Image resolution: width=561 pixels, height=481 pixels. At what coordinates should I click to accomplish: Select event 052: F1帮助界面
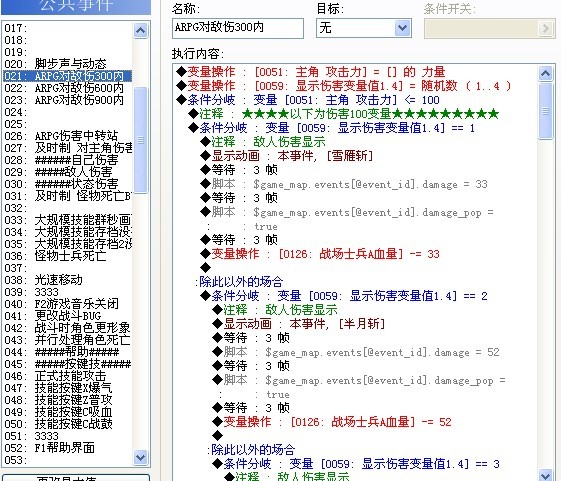(68, 448)
